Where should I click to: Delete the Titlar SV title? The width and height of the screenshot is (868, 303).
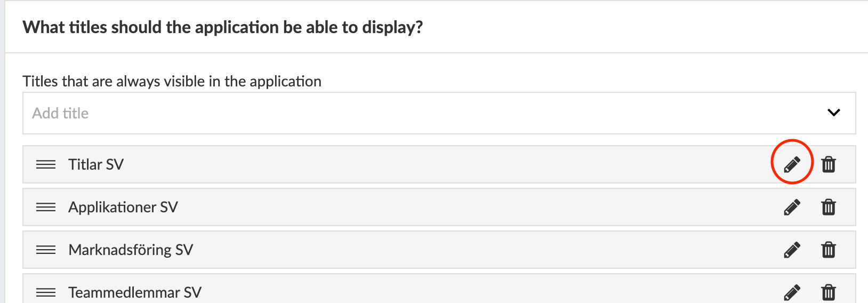click(x=829, y=164)
